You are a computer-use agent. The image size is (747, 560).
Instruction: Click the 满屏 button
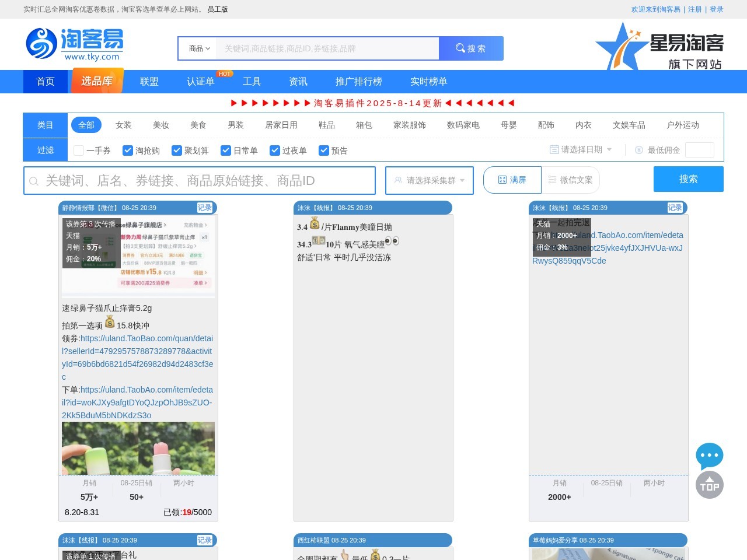coord(512,180)
